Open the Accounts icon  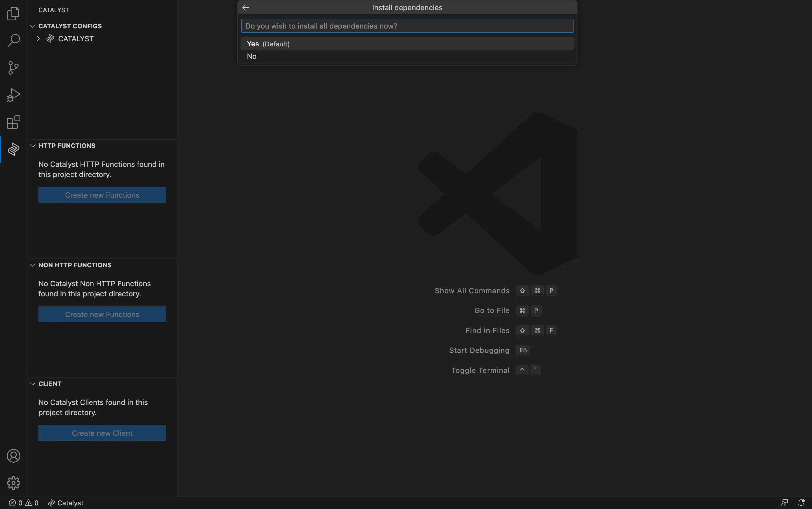tap(14, 456)
